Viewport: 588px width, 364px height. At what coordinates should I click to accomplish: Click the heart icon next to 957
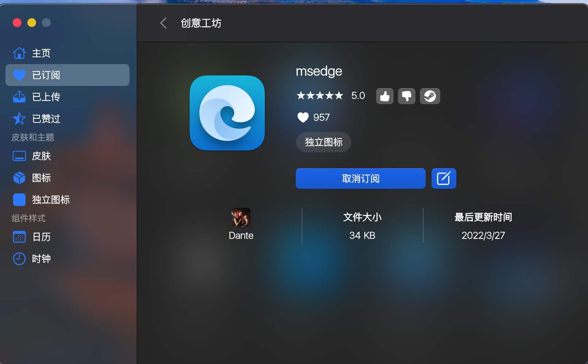(x=303, y=117)
